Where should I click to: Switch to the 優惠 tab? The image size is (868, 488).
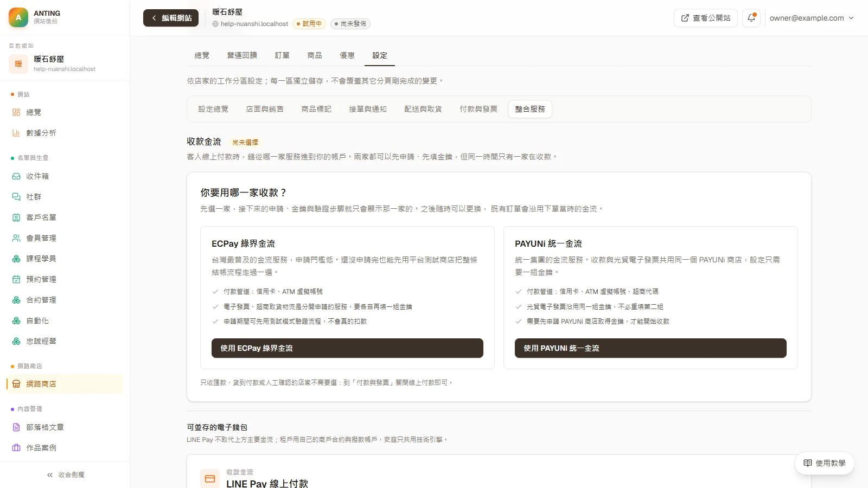coord(347,55)
